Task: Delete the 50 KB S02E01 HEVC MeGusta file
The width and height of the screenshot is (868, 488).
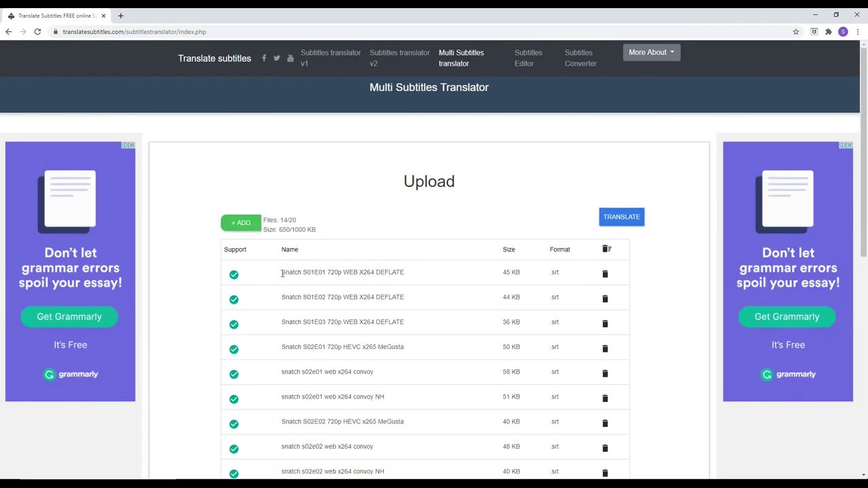Action: pos(605,348)
